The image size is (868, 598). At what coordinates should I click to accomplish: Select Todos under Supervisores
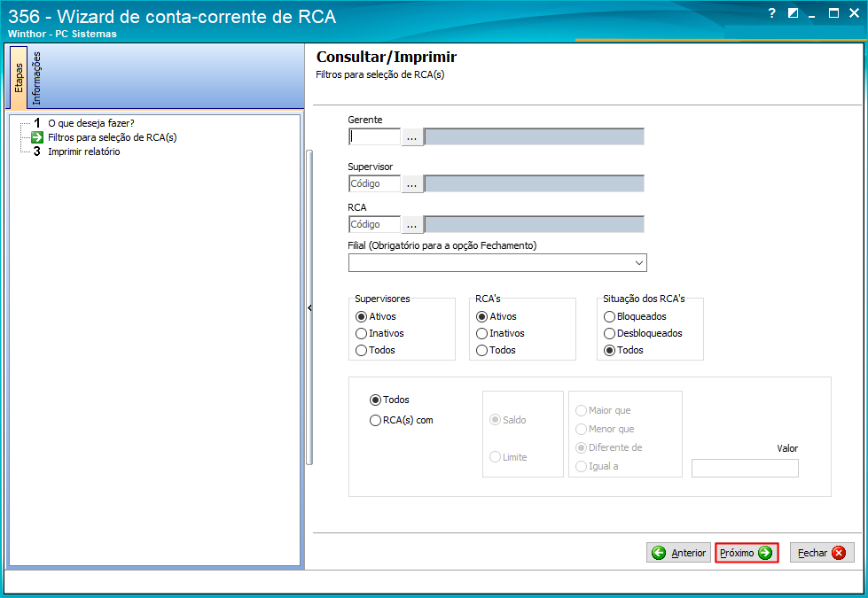coord(375,350)
